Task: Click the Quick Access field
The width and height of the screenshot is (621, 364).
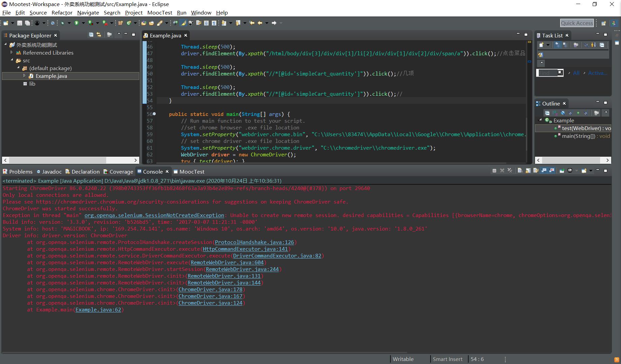Action: tap(577, 23)
